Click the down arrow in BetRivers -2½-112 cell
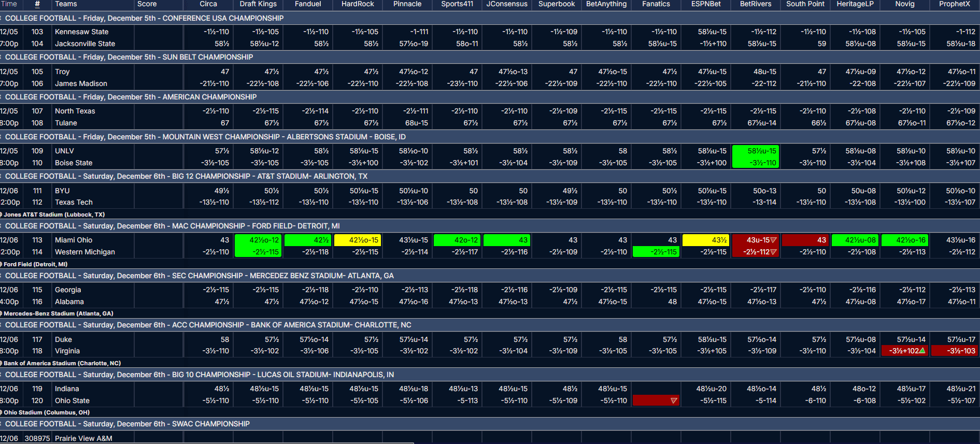Image resolution: width=980 pixels, height=444 pixels. (773, 252)
